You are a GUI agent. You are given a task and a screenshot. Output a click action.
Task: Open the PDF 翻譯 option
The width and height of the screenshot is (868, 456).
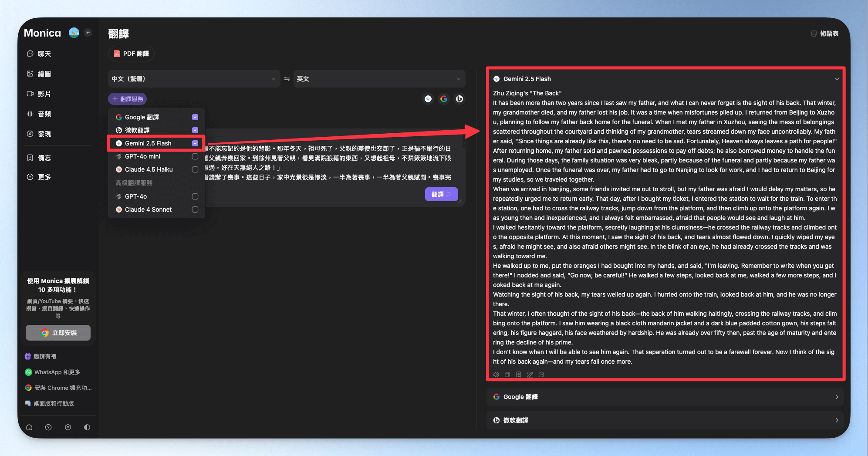[x=132, y=54]
